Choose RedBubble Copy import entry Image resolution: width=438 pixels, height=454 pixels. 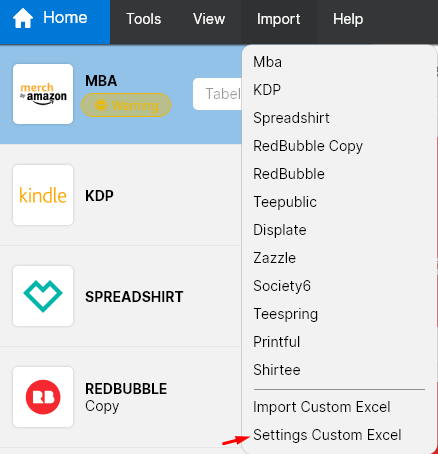point(308,146)
